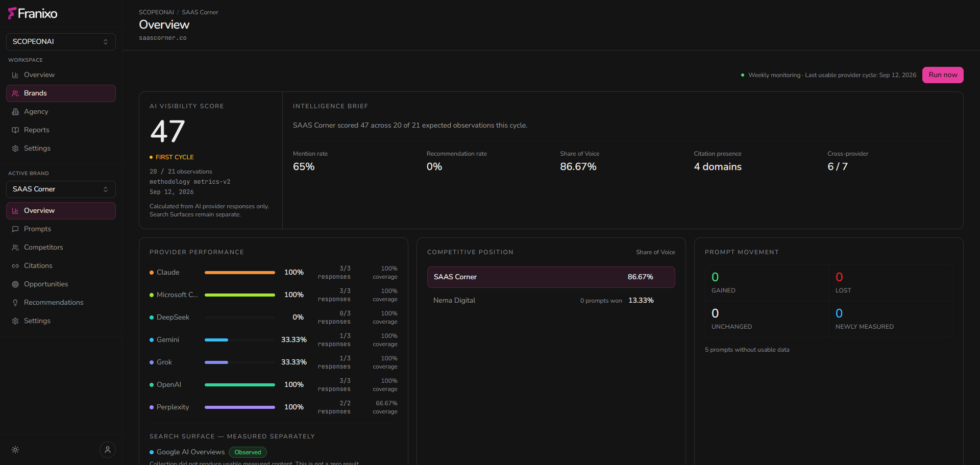Click the workspace Overview chart icon
This screenshot has width=980, height=465.
pos(15,75)
